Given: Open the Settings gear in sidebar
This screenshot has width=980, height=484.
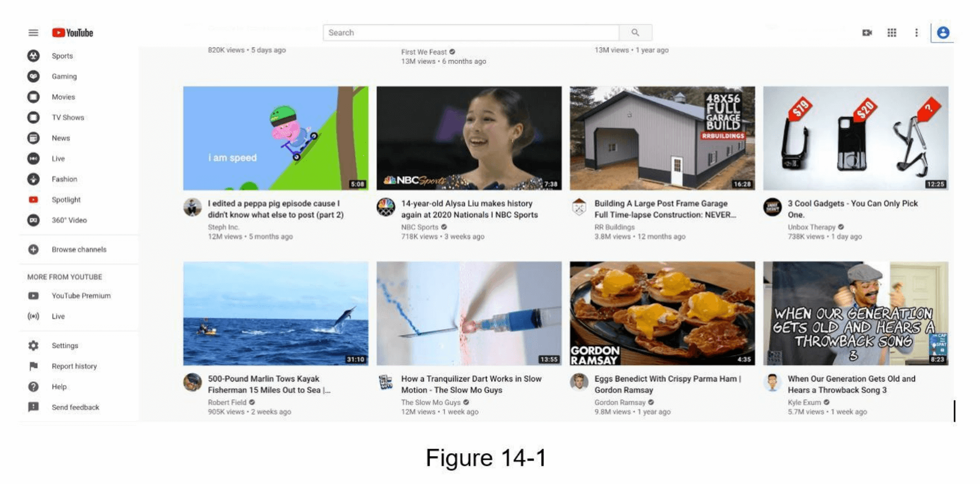Looking at the screenshot, I should click(34, 346).
